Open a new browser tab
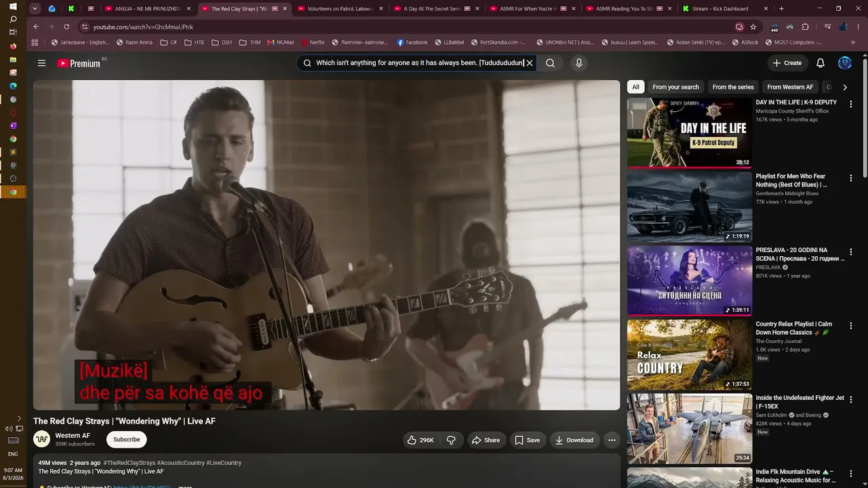This screenshot has width=868, height=488. [x=781, y=9]
